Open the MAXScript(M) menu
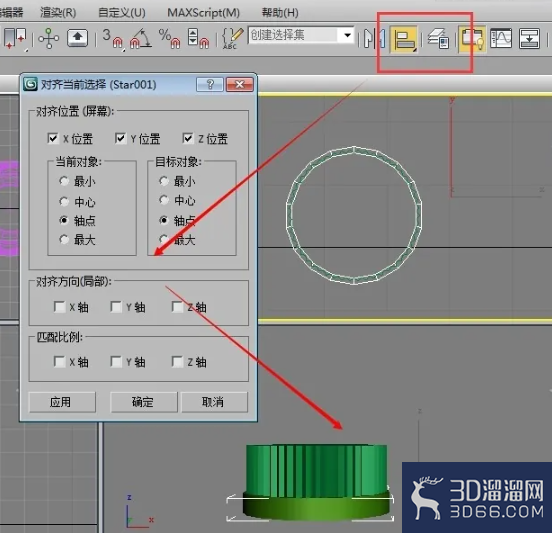 (203, 13)
